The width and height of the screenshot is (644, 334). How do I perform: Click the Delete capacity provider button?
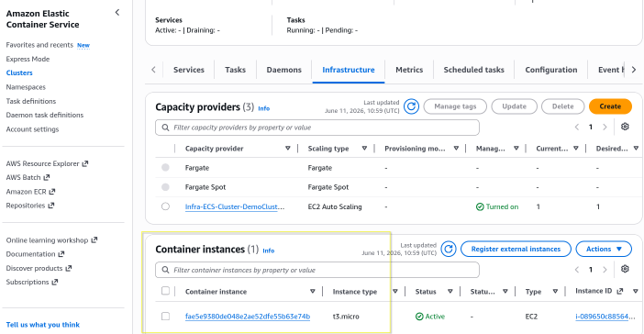click(562, 106)
